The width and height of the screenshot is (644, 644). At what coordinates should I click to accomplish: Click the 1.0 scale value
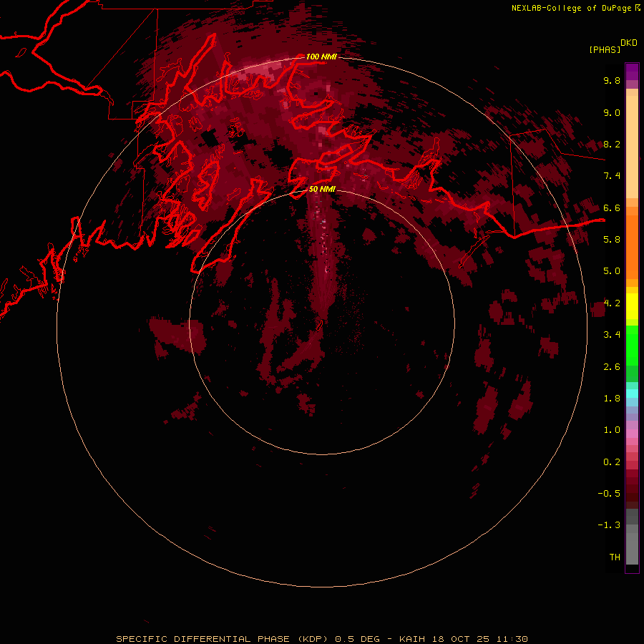coord(612,430)
